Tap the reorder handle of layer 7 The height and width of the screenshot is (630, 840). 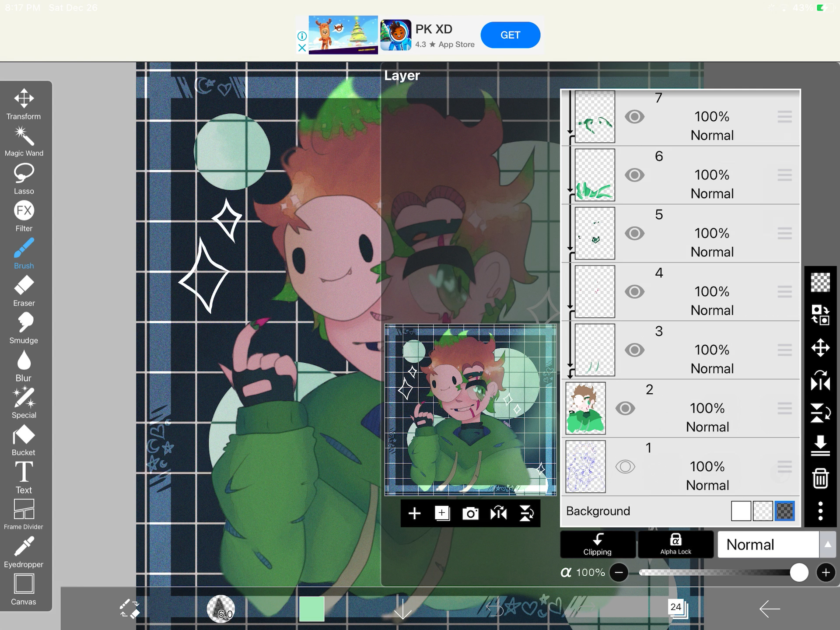pos(785,117)
